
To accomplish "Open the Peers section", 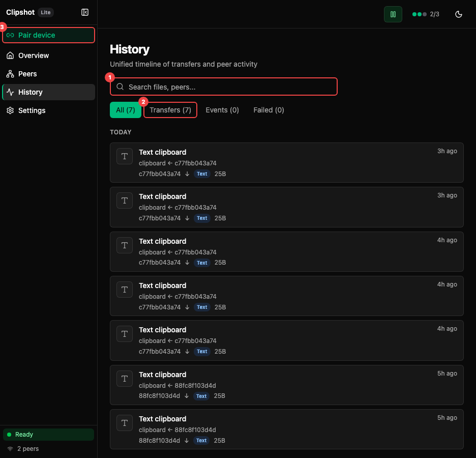I will [x=27, y=74].
